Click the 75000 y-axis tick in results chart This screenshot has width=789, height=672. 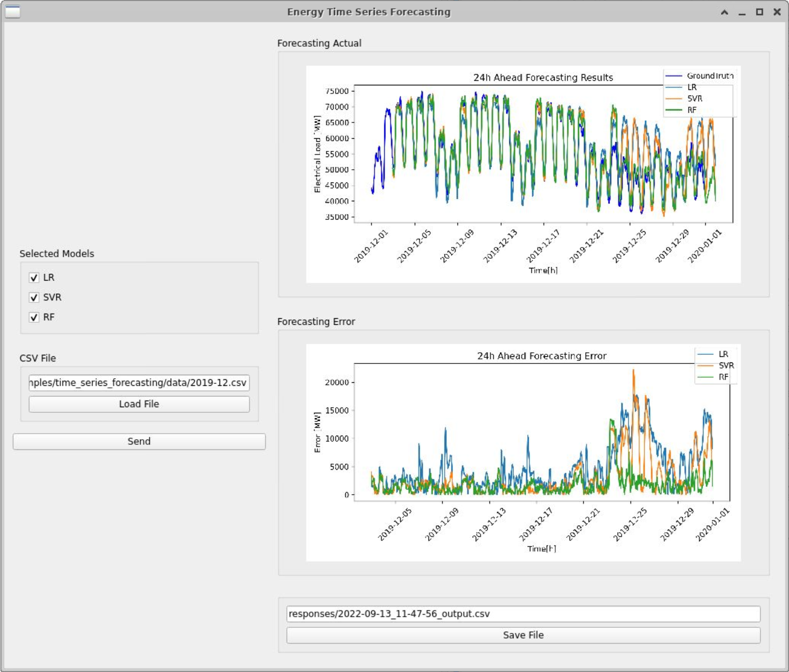pos(337,91)
